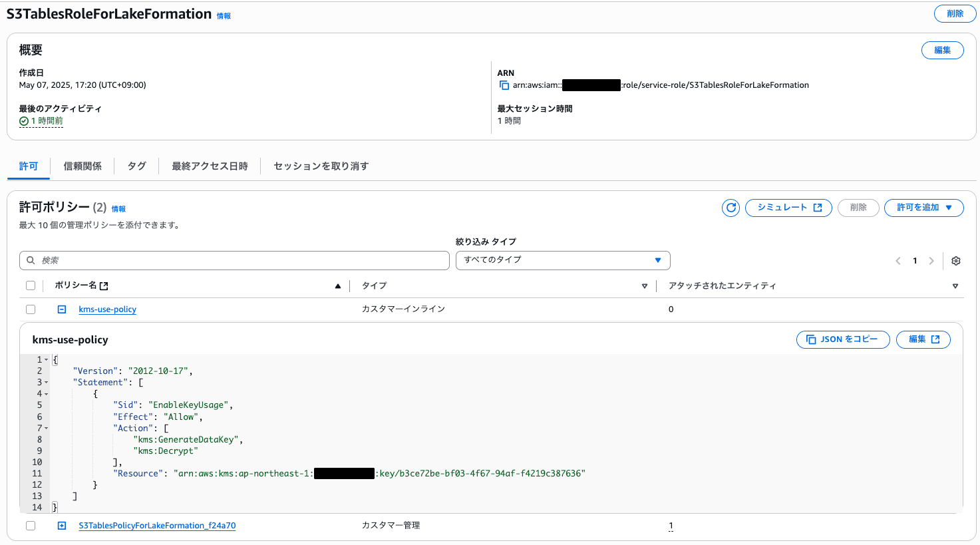Click attached entities count 1 for S3TablesPolicy
This screenshot has width=980, height=545.
671,526
